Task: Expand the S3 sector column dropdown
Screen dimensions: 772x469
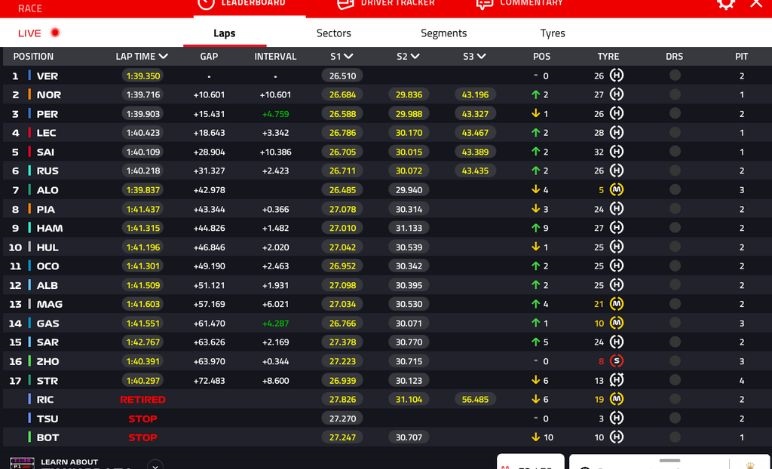Action: 481,57
